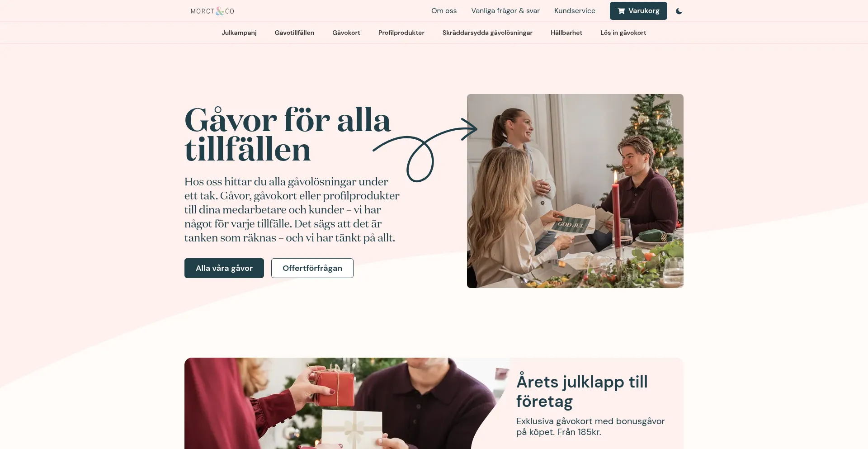
Task: Go to Kundservice
Action: 575,11
